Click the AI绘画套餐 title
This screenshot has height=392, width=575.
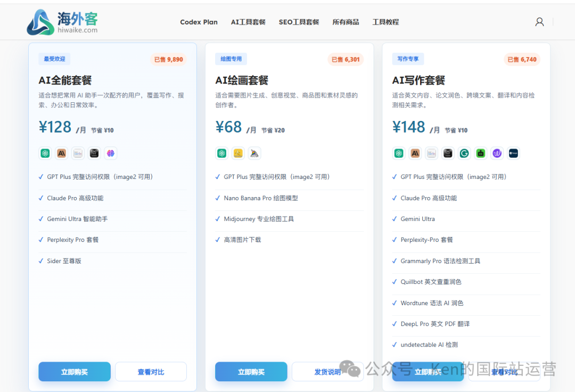[242, 80]
